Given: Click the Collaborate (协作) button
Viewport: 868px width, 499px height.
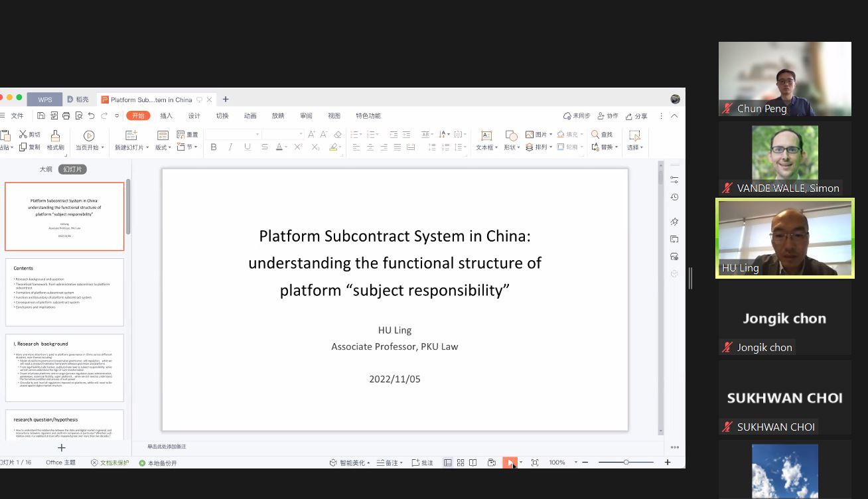Looking at the screenshot, I should coord(607,116).
